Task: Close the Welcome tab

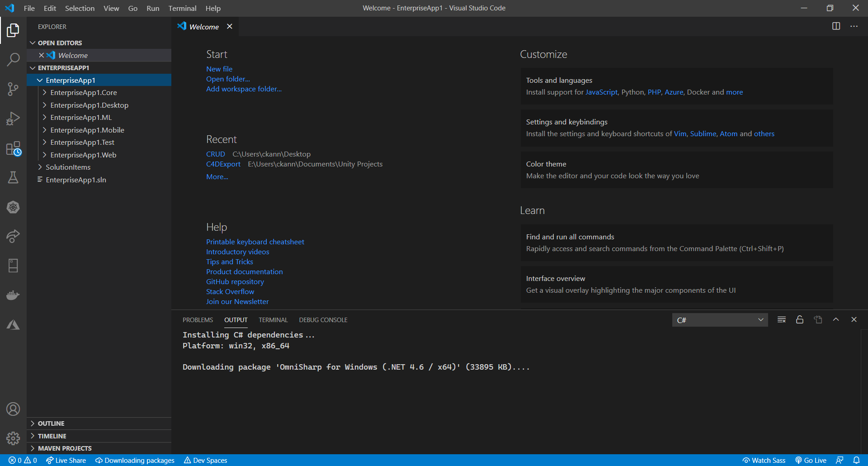Action: [x=230, y=26]
